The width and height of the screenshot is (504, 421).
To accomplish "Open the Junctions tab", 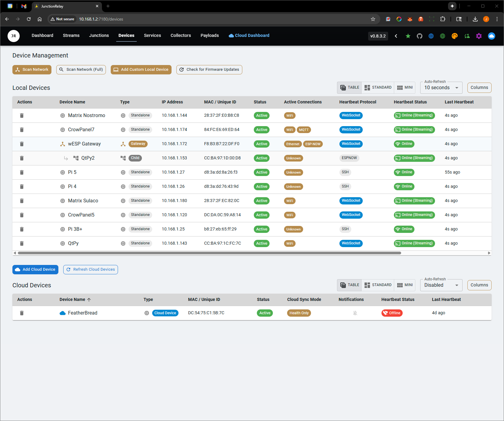I will point(99,35).
